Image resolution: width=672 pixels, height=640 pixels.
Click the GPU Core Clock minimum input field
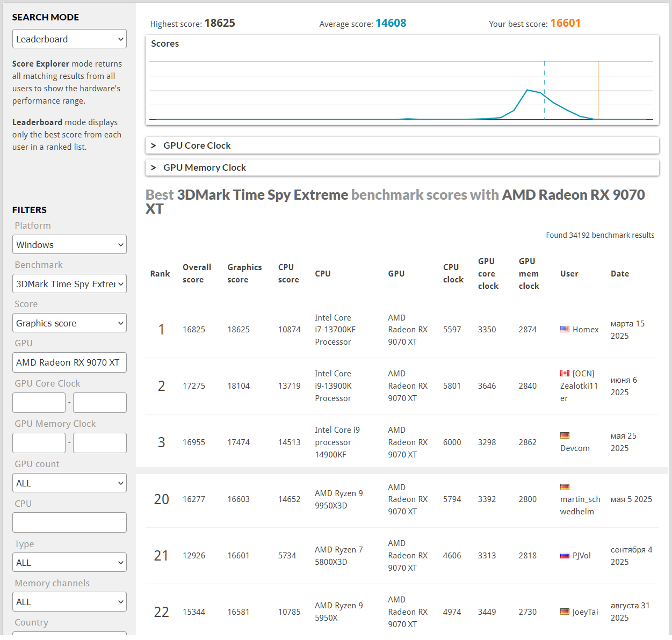point(39,403)
